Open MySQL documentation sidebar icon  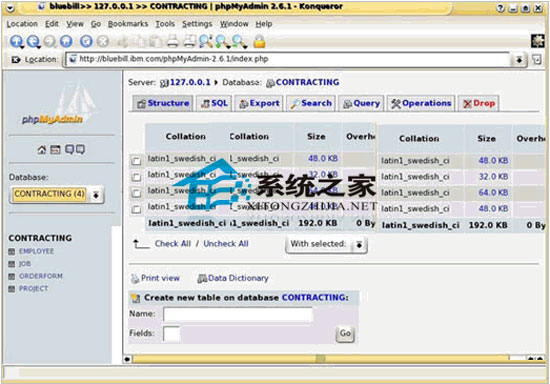point(80,150)
